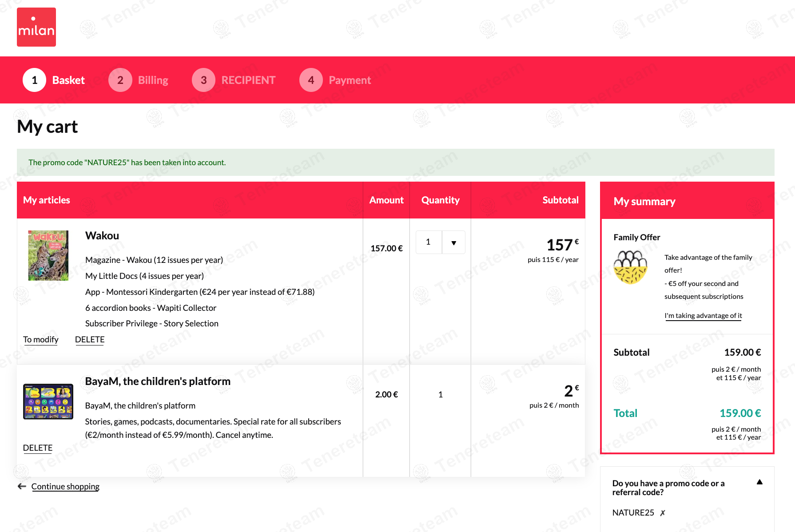Select the Basket step
The width and height of the screenshot is (795, 532).
pyautogui.click(x=54, y=80)
